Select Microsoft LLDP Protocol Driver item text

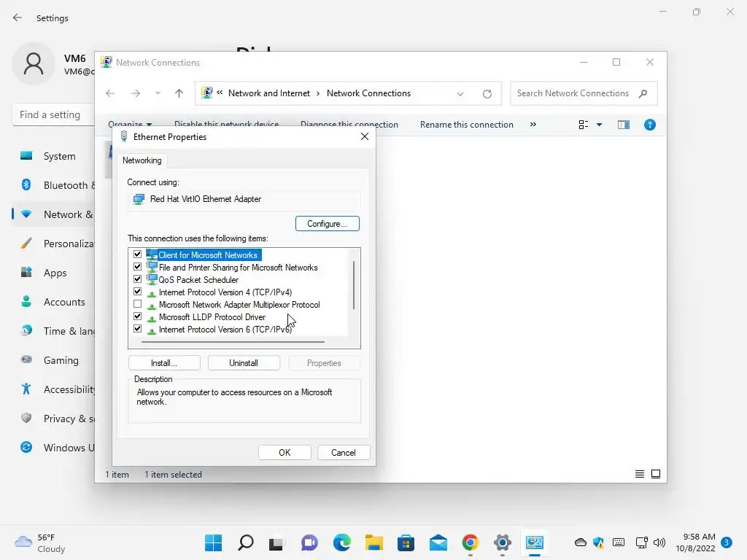(x=212, y=317)
